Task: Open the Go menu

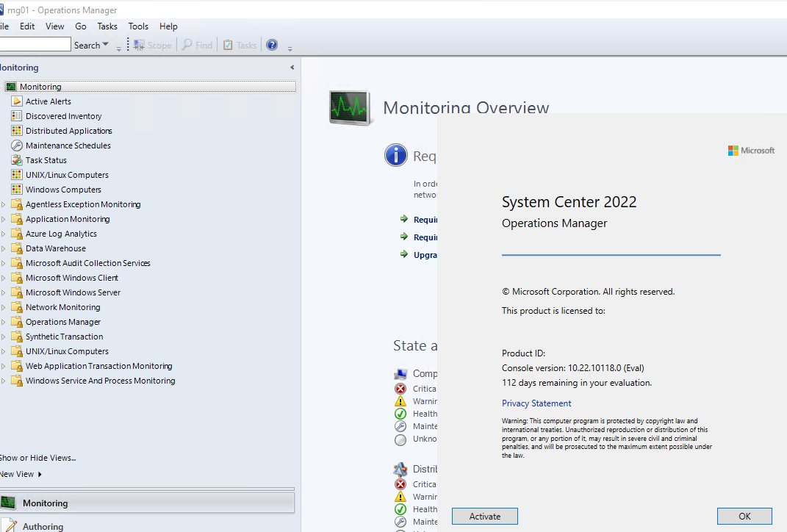Action: coord(81,26)
